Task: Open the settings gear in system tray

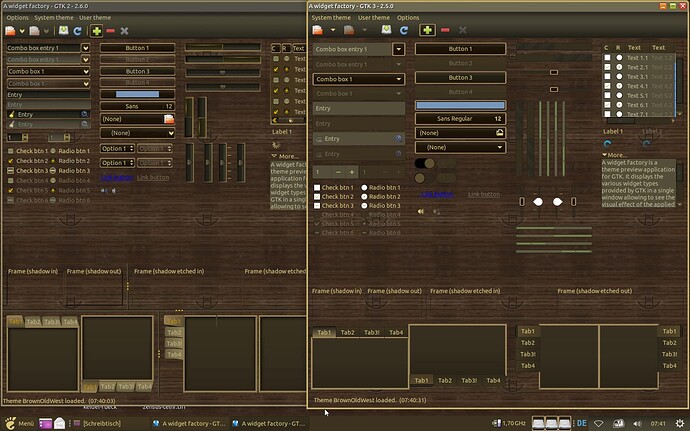Action: (679, 424)
